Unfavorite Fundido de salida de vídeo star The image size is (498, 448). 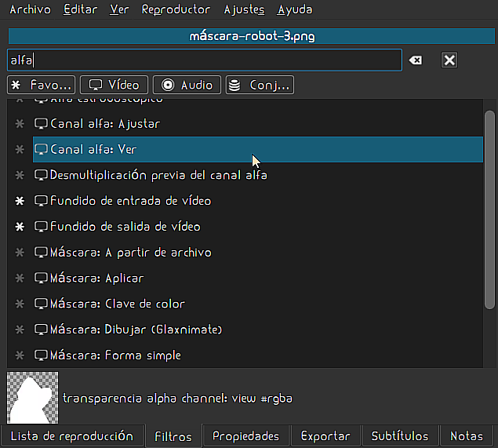20,227
